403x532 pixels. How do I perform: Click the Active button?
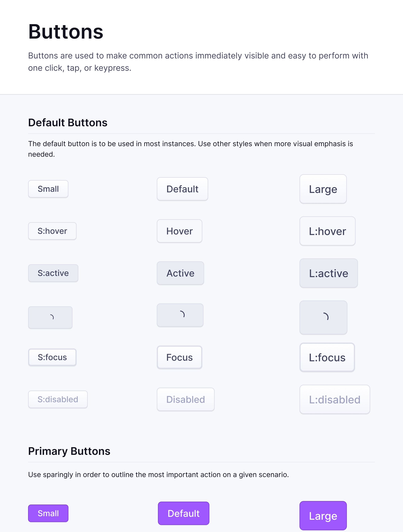click(x=181, y=273)
